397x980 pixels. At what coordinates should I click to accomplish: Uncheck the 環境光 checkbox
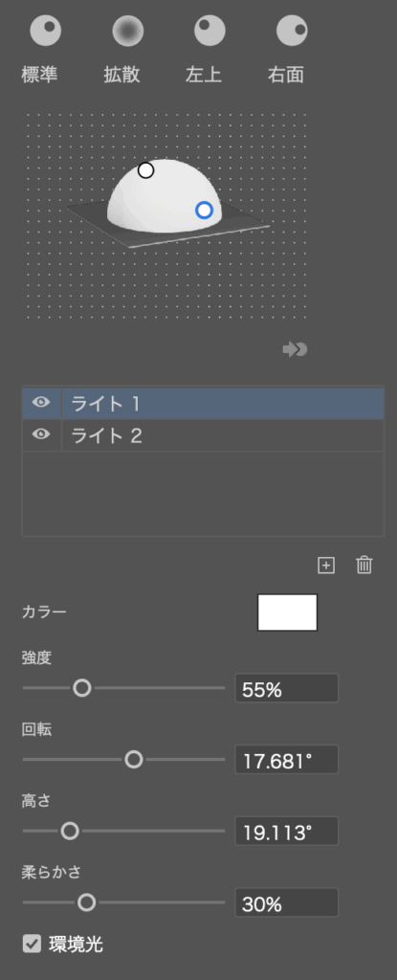(x=32, y=944)
